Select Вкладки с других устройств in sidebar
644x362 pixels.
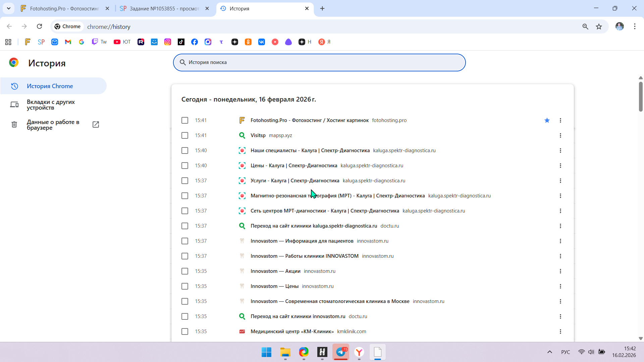(51, 105)
